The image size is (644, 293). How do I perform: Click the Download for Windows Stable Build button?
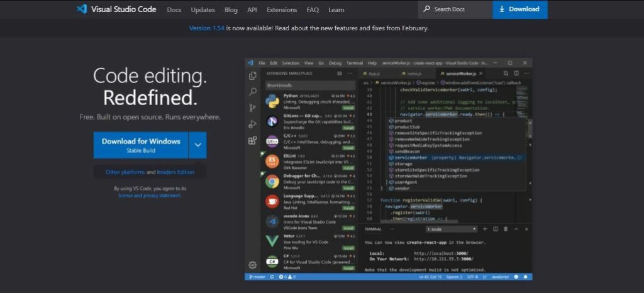tap(141, 145)
